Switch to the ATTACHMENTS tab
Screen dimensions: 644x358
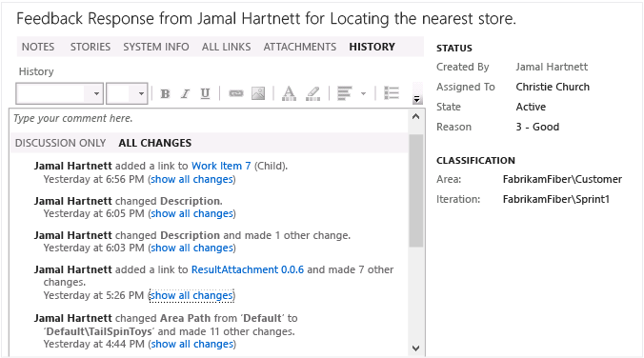tap(300, 47)
